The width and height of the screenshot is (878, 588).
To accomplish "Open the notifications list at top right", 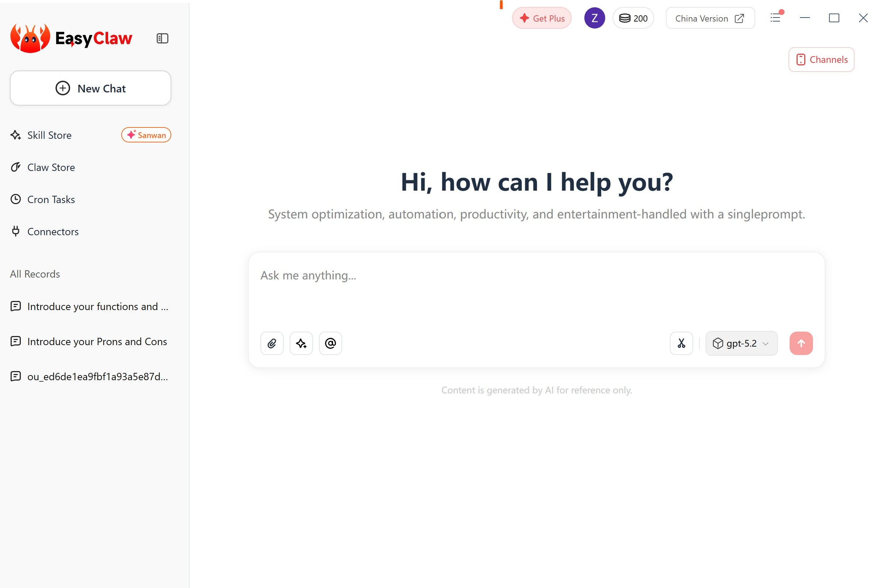I will coord(775,18).
